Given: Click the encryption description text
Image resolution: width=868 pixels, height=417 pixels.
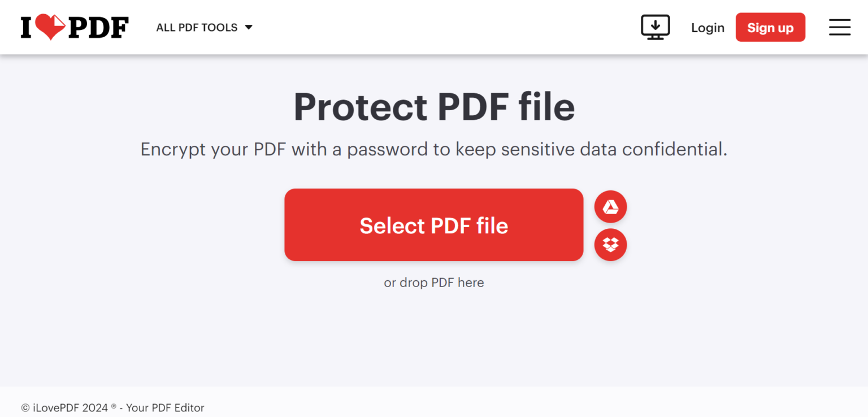Looking at the screenshot, I should tap(433, 149).
